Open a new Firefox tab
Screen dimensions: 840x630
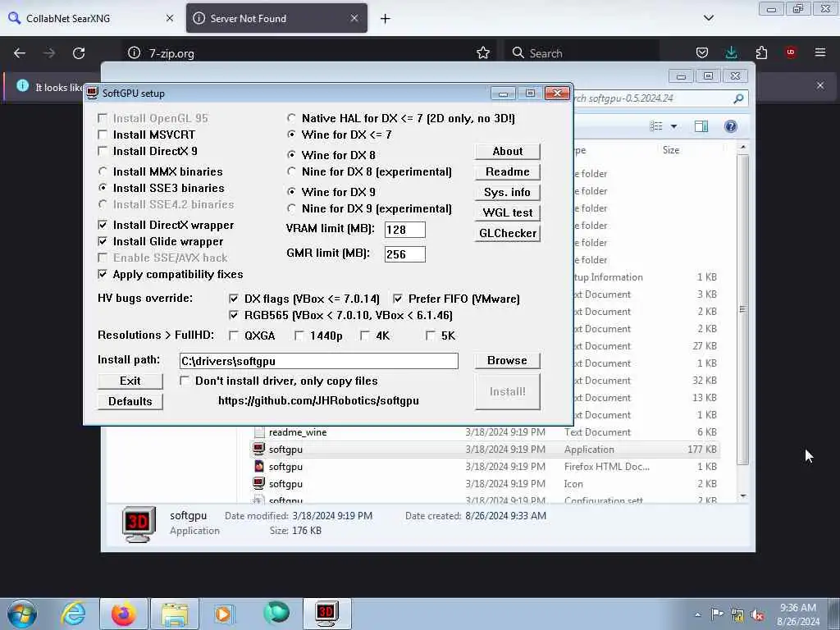(x=386, y=19)
